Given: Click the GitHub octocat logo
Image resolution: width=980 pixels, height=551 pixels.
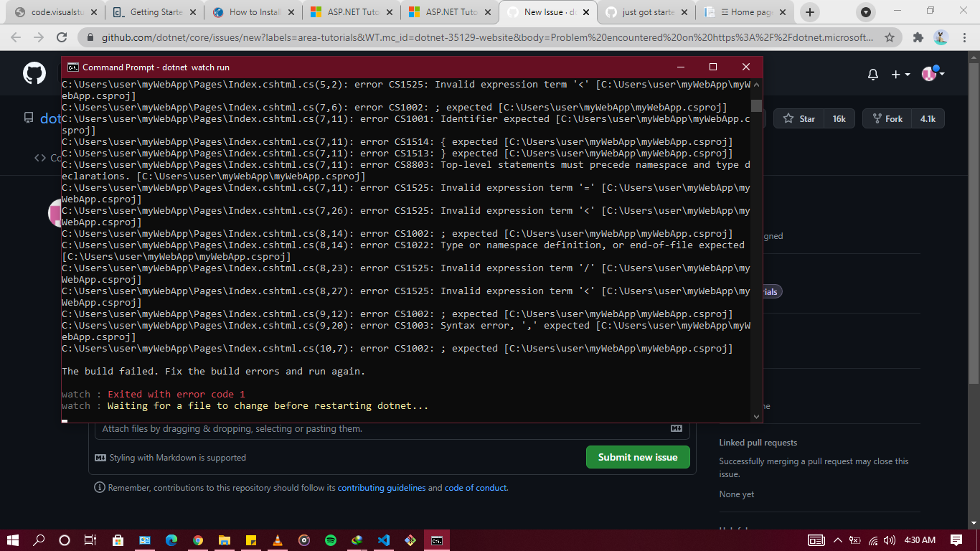Looking at the screenshot, I should pyautogui.click(x=34, y=73).
